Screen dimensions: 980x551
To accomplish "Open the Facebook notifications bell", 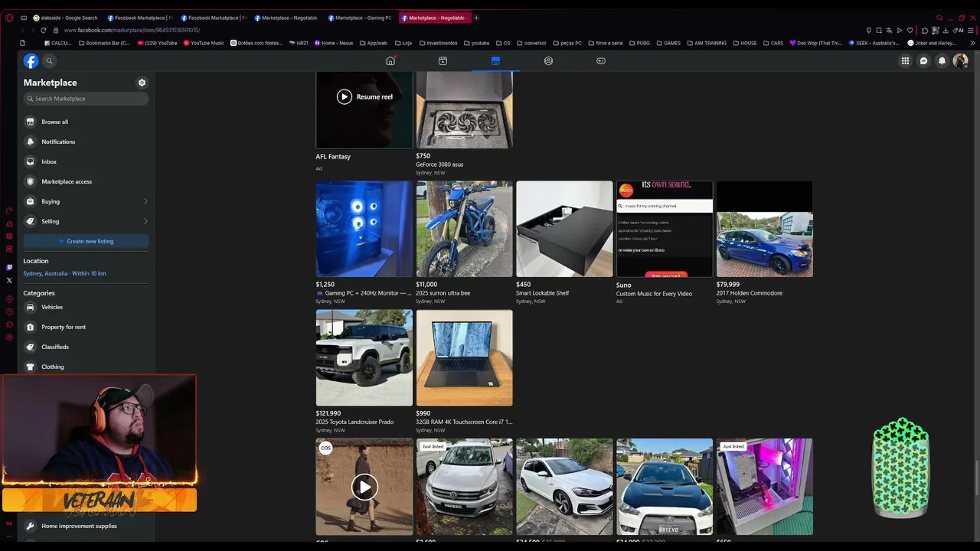I will [x=942, y=61].
